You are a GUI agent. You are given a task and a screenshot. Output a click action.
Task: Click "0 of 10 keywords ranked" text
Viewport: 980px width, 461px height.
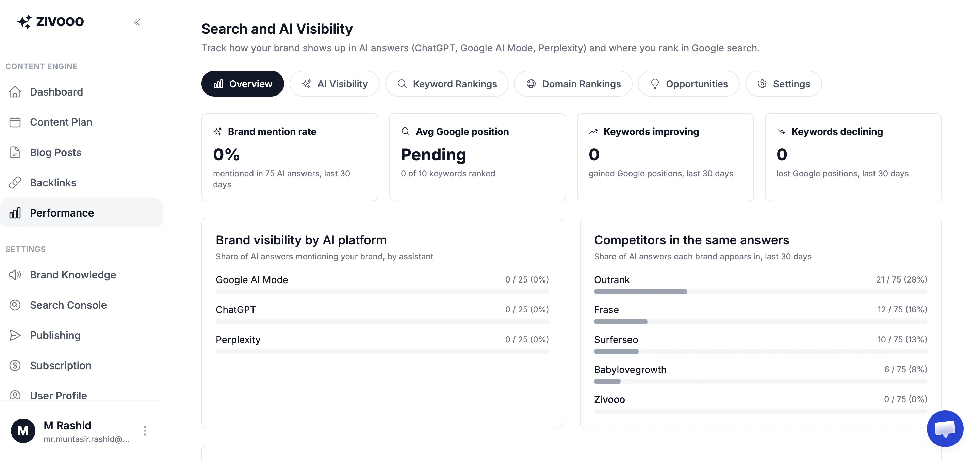(448, 173)
